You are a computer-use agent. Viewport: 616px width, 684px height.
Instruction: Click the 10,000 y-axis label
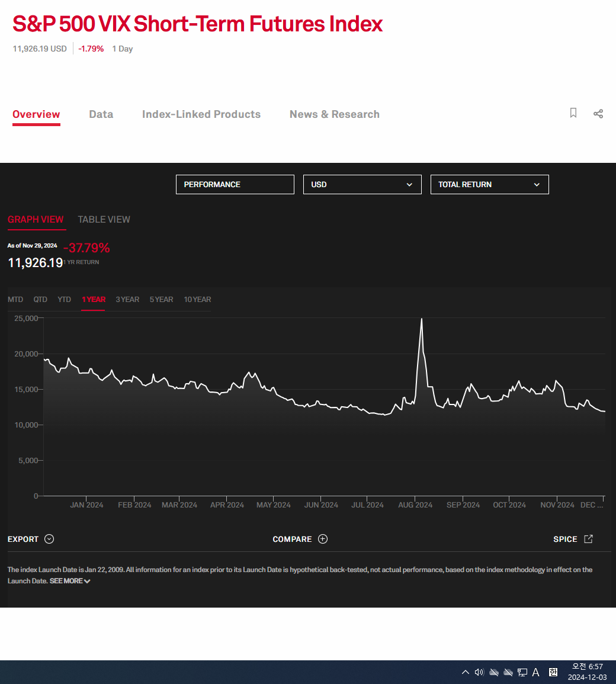(x=26, y=425)
